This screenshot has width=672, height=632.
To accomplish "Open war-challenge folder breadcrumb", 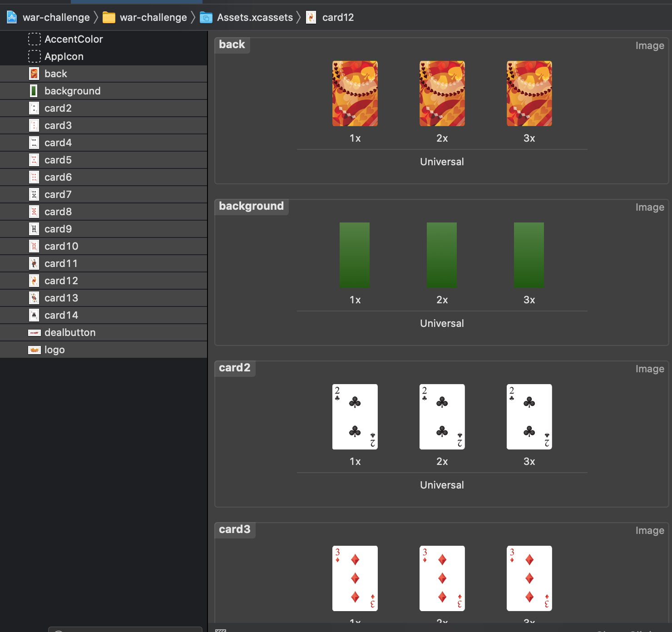I will 153,17.
